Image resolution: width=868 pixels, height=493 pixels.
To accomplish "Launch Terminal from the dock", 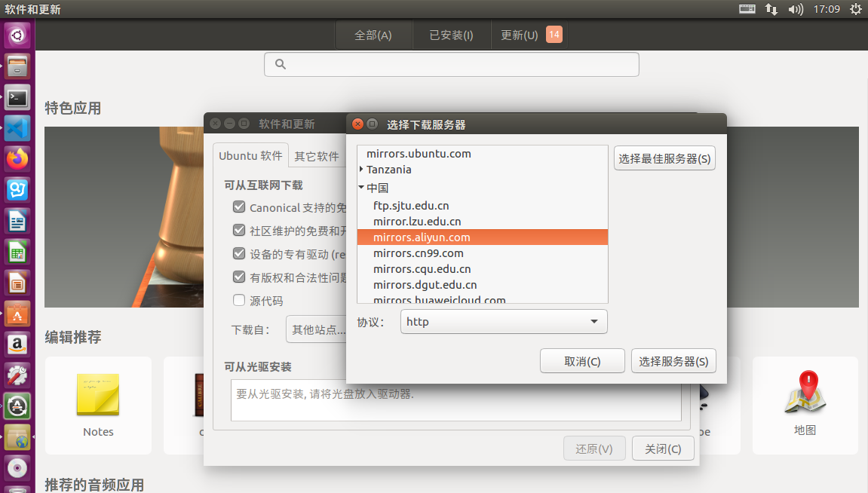I will (x=17, y=98).
